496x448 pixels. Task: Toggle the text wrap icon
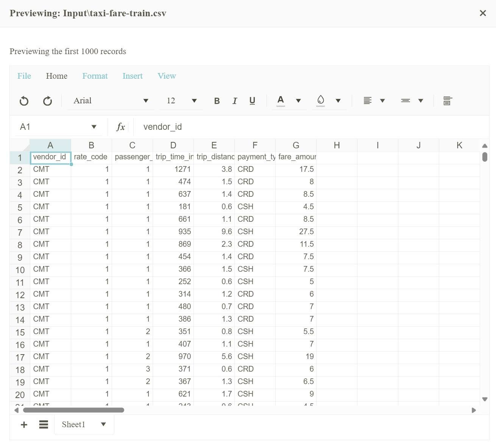tap(448, 101)
